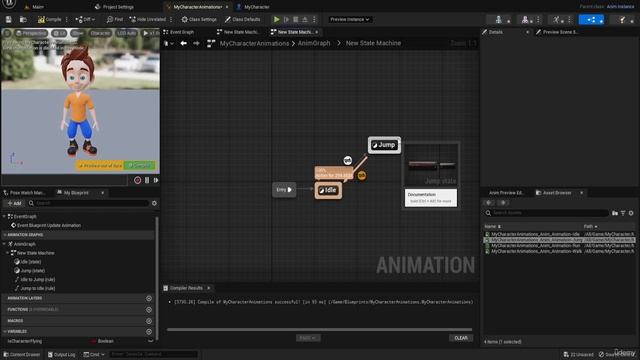Select Event Blueprint Update Animation
The height and width of the screenshot is (360, 640).
tap(45, 225)
